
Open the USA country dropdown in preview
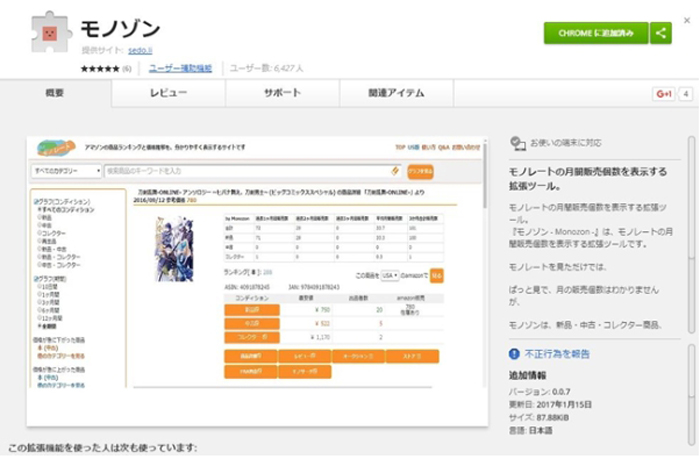pyautogui.click(x=389, y=275)
